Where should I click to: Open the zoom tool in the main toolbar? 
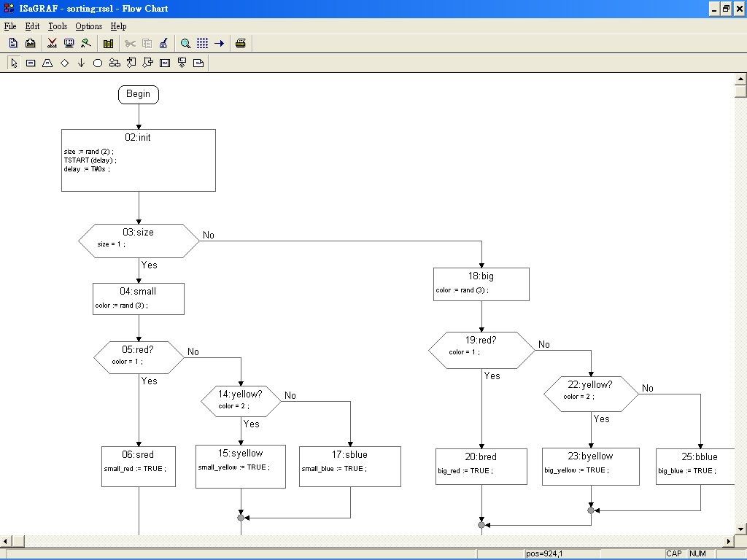186,43
